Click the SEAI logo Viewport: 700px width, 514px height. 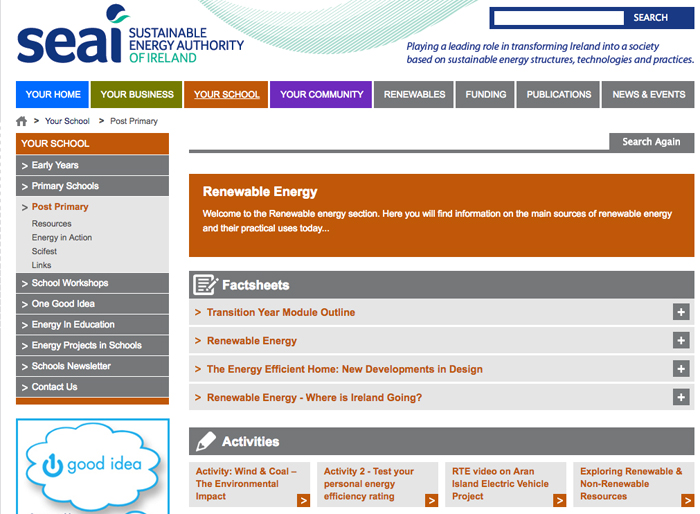coord(130,35)
